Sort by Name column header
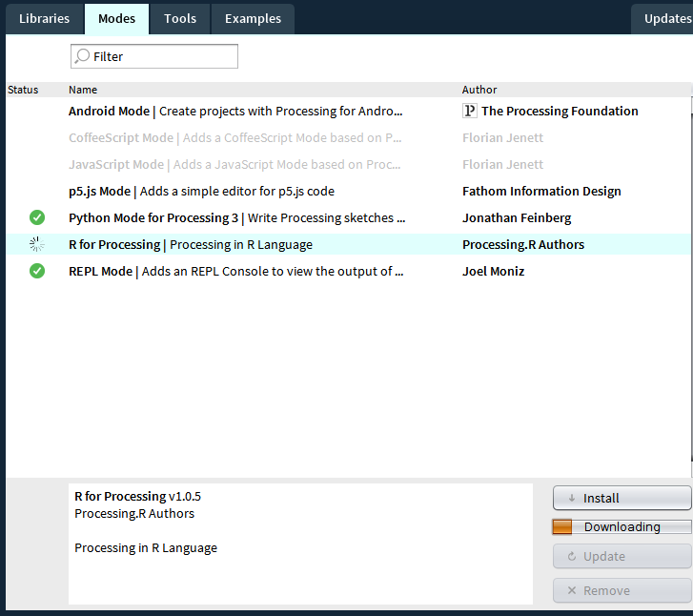 pos(83,90)
